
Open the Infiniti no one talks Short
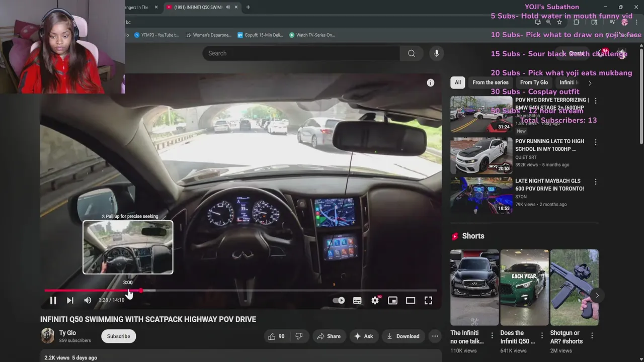tap(474, 288)
